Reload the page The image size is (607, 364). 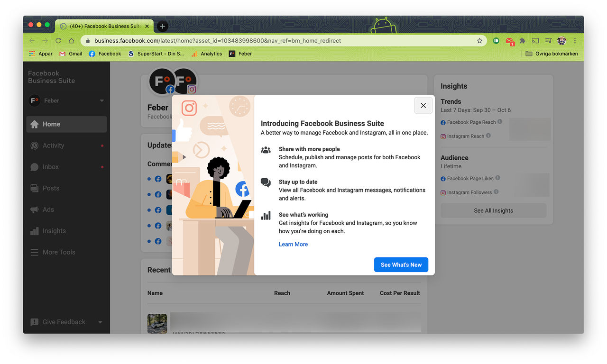tap(58, 41)
